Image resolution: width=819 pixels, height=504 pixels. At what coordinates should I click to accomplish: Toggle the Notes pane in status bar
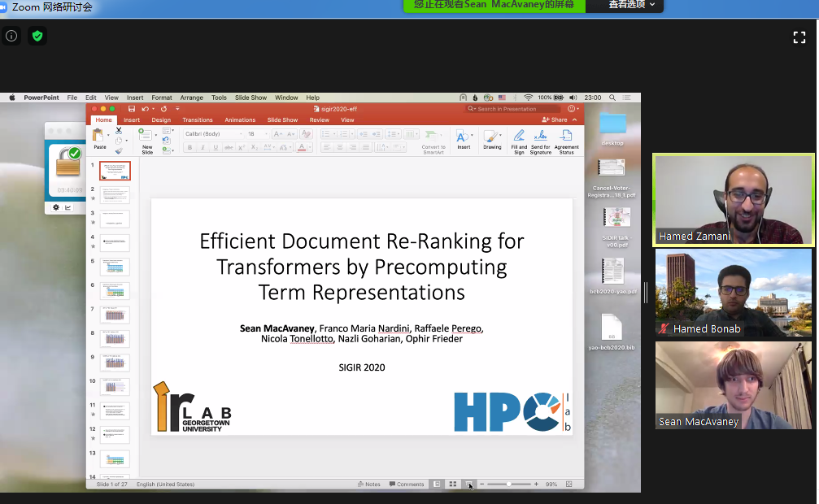pos(369,484)
